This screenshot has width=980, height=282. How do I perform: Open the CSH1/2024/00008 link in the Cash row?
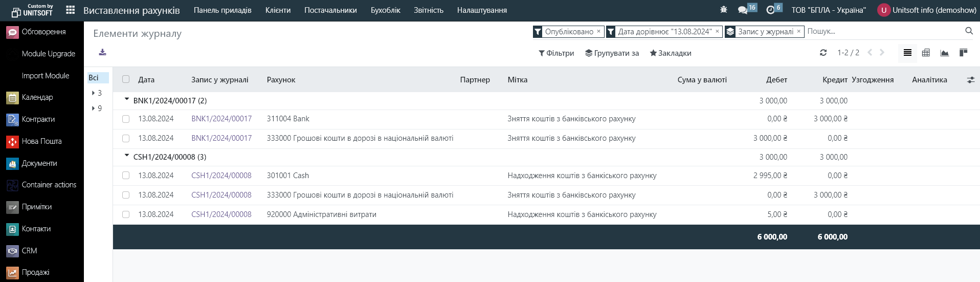point(221,176)
